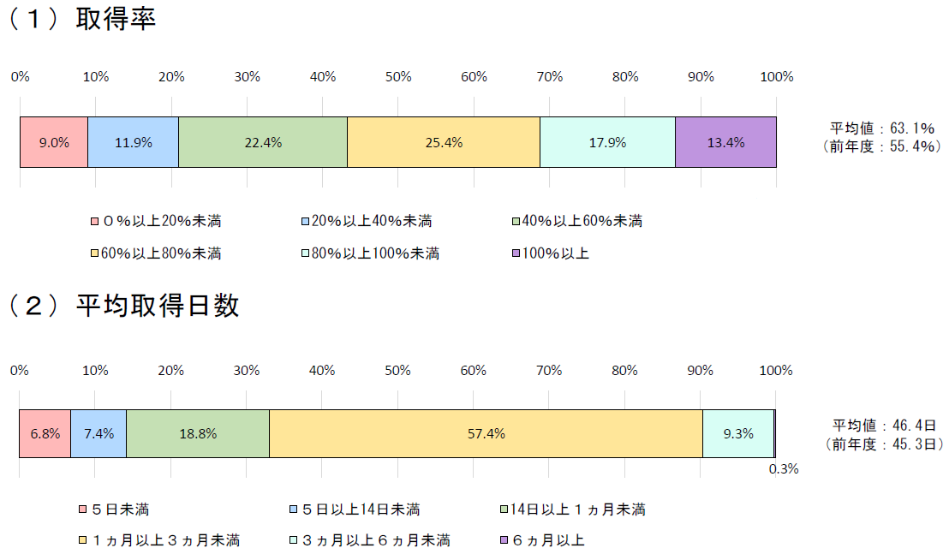Click the 13.4% purple bar segment
This screenshot has height=560, width=949.
725,142
